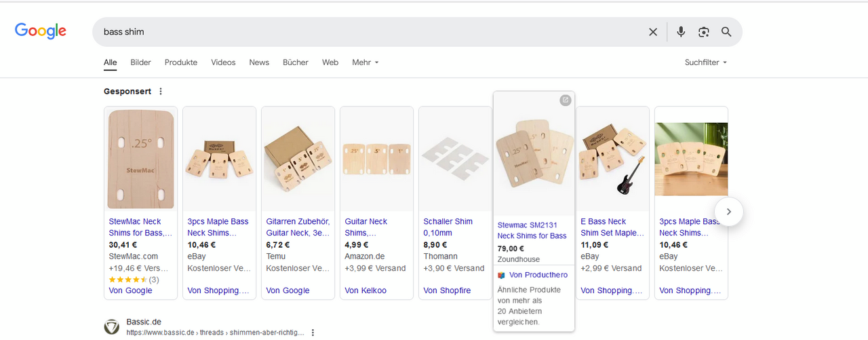The image size is (868, 340).
Task: Click the StewMac star rating
Action: click(128, 279)
